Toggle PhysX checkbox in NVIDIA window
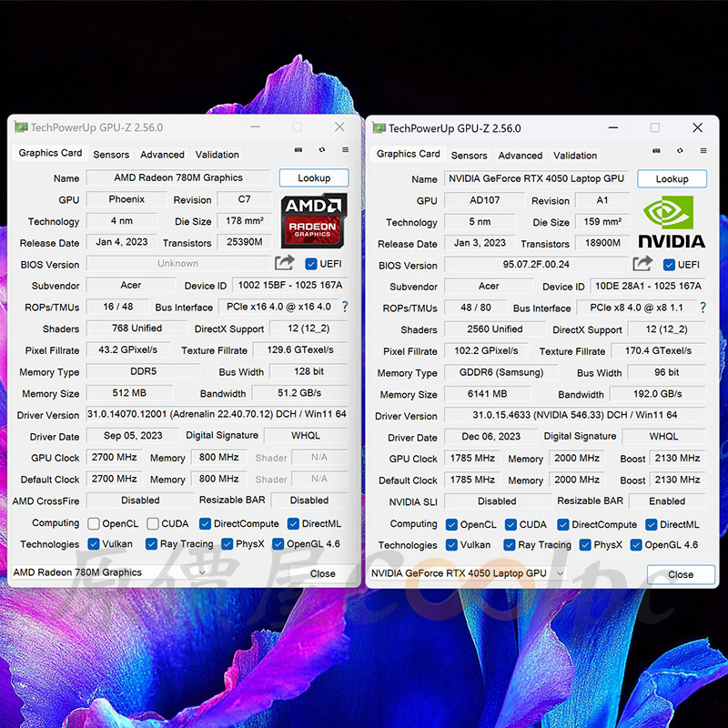The image size is (728, 728). pos(585,544)
